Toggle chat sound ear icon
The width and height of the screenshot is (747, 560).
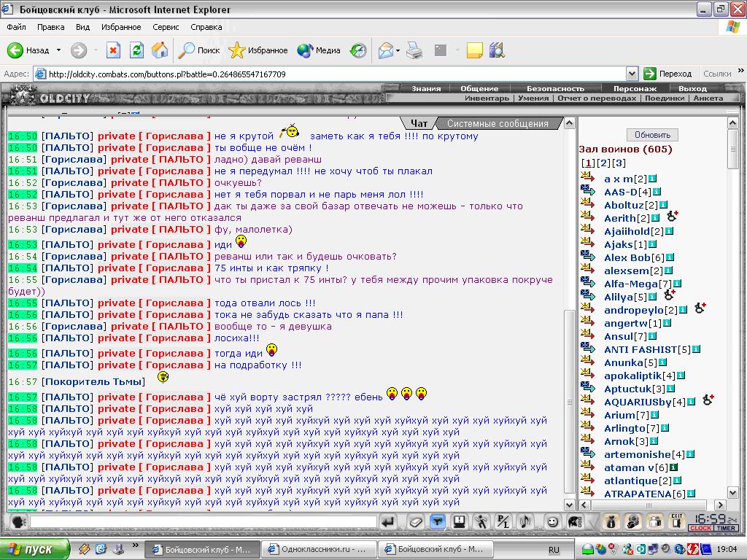525,522
